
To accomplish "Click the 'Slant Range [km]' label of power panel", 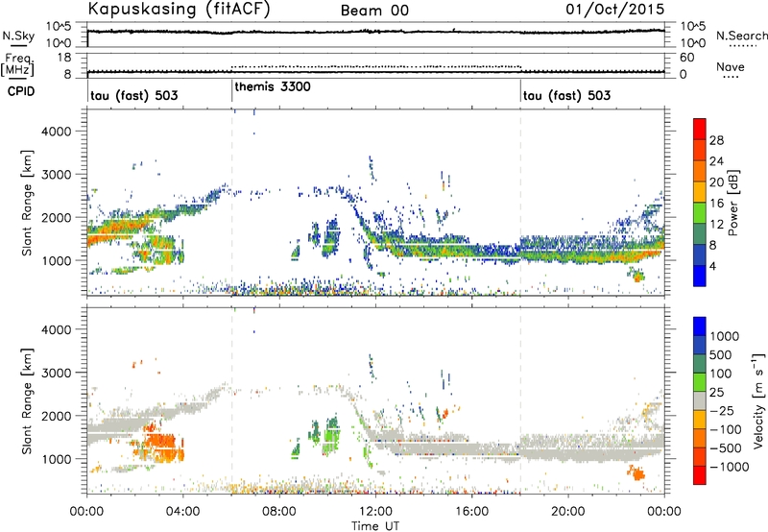I will [x=27, y=203].
